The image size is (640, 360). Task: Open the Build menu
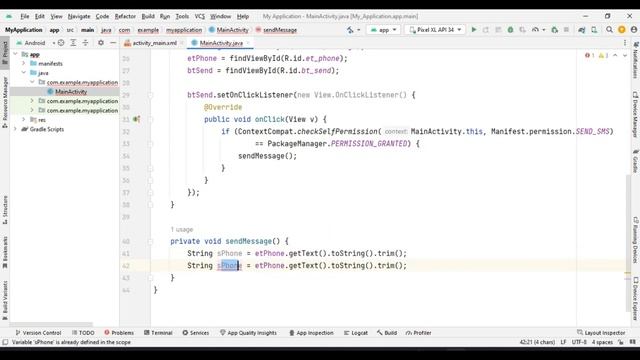(x=148, y=16)
